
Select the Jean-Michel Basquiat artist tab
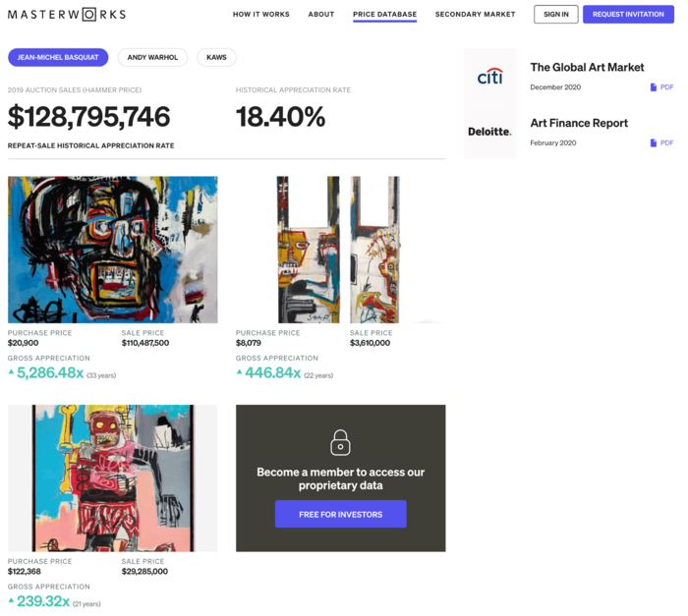click(58, 58)
